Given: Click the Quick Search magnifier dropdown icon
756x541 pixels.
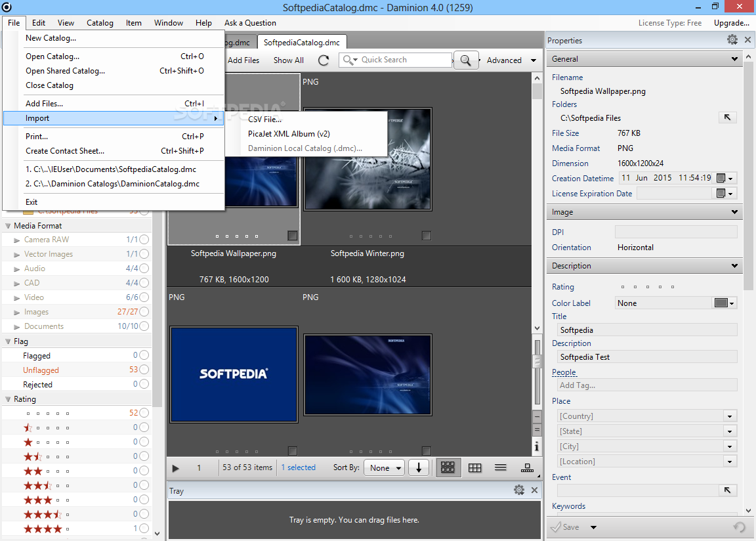Looking at the screenshot, I should [x=350, y=60].
